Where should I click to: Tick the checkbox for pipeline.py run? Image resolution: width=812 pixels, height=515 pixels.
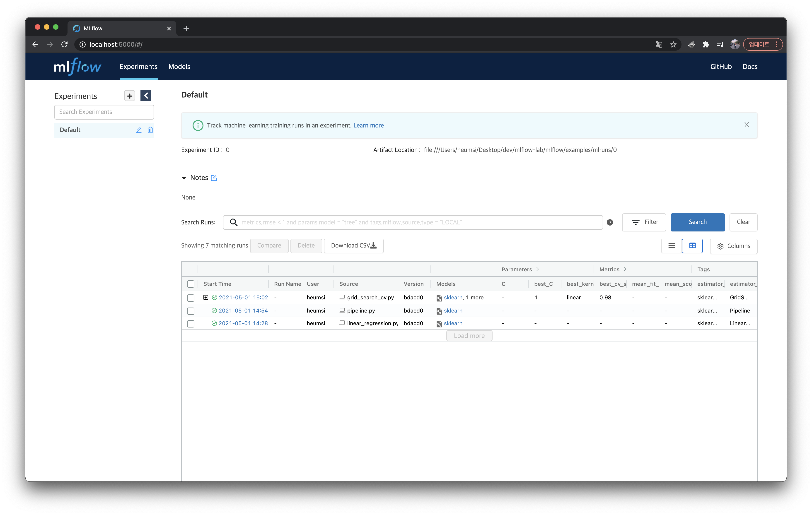[191, 311]
